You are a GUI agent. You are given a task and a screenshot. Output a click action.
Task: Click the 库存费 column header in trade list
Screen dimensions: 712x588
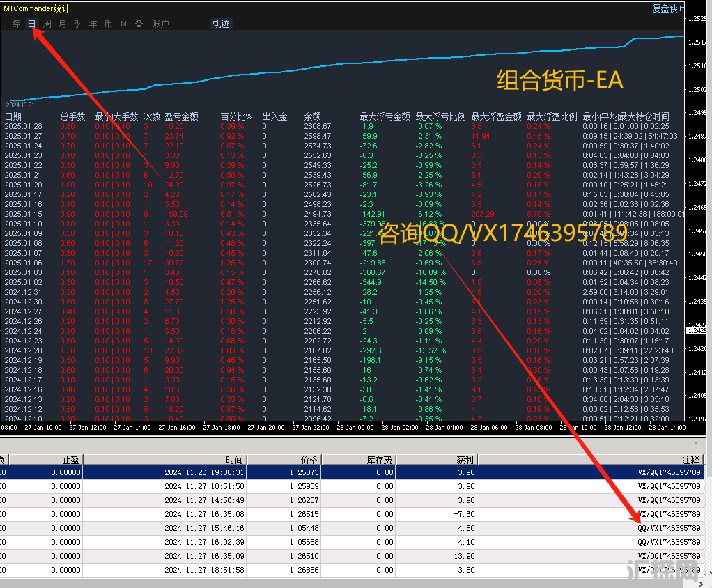pyautogui.click(x=359, y=460)
